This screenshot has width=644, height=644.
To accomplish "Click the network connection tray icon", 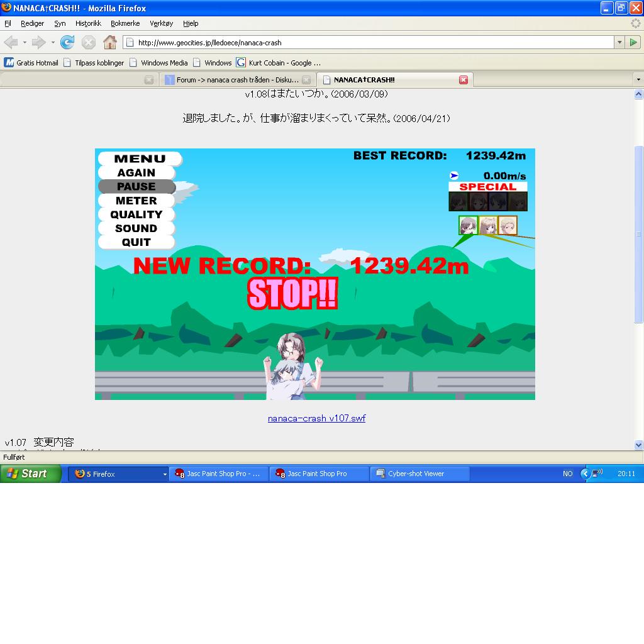I will point(597,473).
